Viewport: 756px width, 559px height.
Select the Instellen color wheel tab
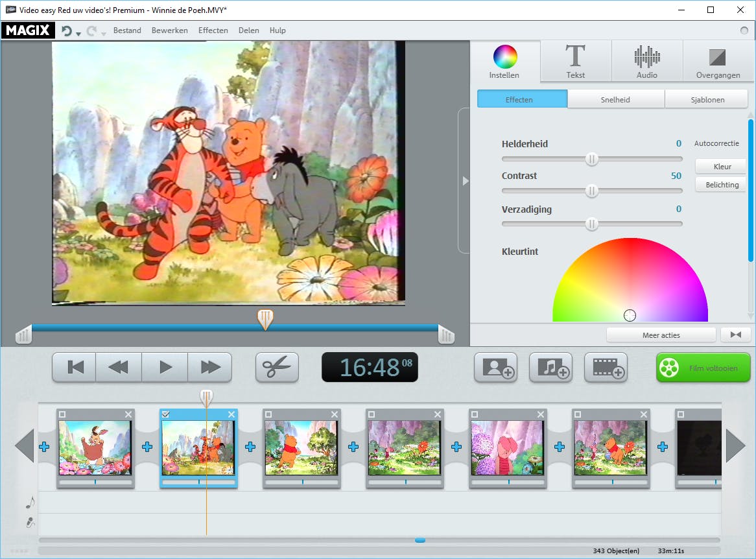click(x=505, y=61)
